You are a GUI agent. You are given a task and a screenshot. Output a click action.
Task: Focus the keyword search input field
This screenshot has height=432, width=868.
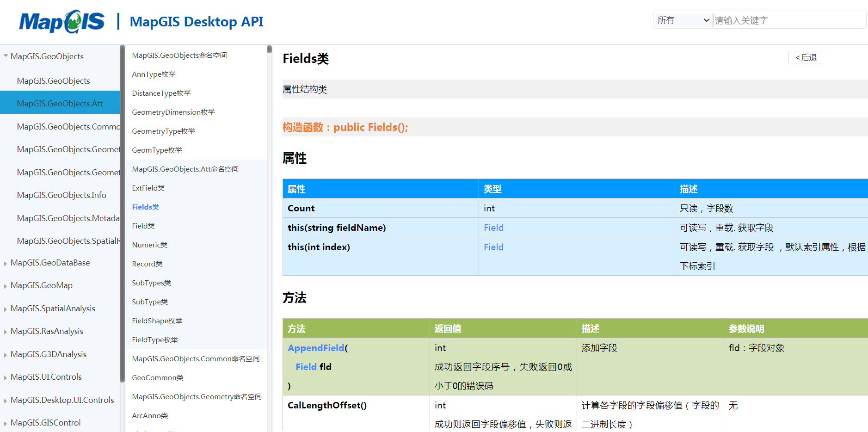[789, 20]
